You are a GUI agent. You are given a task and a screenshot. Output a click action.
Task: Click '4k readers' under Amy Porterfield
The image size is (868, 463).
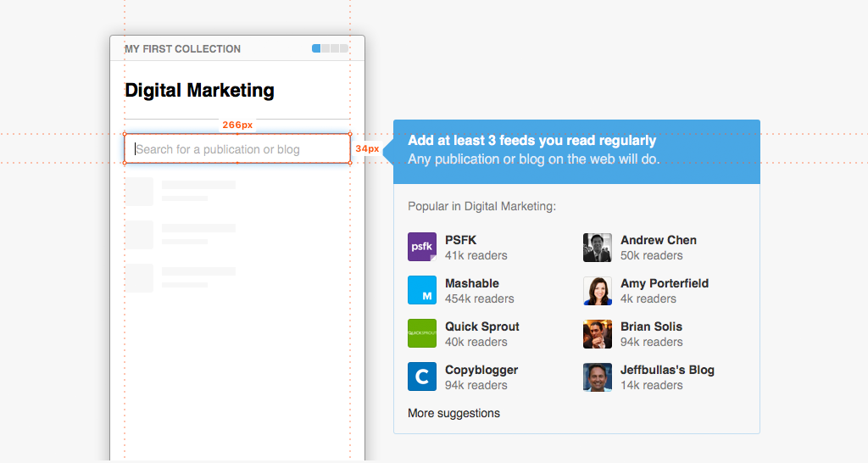[648, 298]
